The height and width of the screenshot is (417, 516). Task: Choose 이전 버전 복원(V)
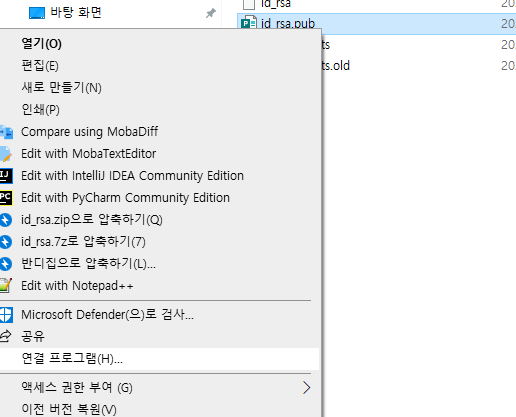point(69,409)
